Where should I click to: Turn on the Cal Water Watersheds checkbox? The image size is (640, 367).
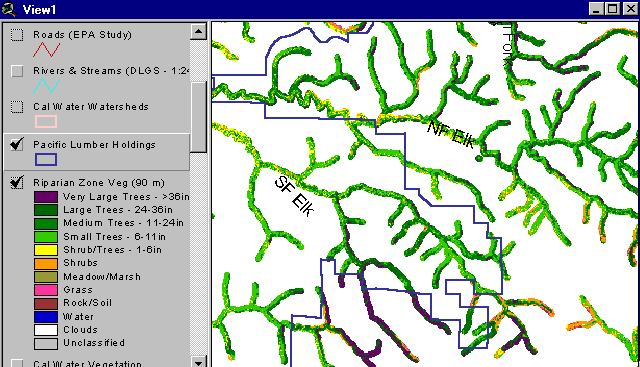pos(17,107)
